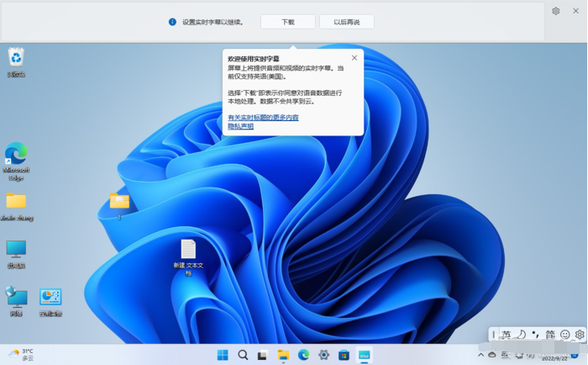Open the Recycle Bin desktop icon
588x365 pixels.
[16, 59]
